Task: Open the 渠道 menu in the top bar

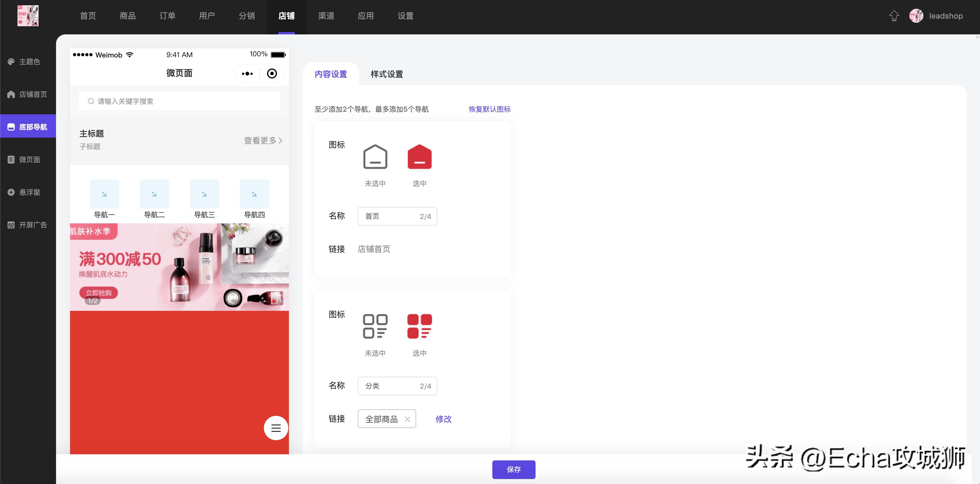Action: click(x=326, y=15)
